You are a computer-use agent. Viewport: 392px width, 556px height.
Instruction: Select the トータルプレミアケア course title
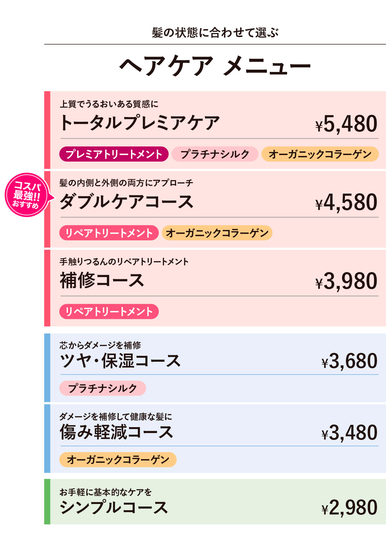140,123
